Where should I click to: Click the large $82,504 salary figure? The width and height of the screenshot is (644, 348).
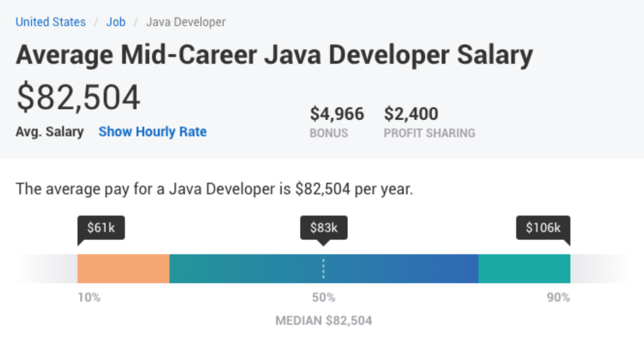tap(79, 97)
